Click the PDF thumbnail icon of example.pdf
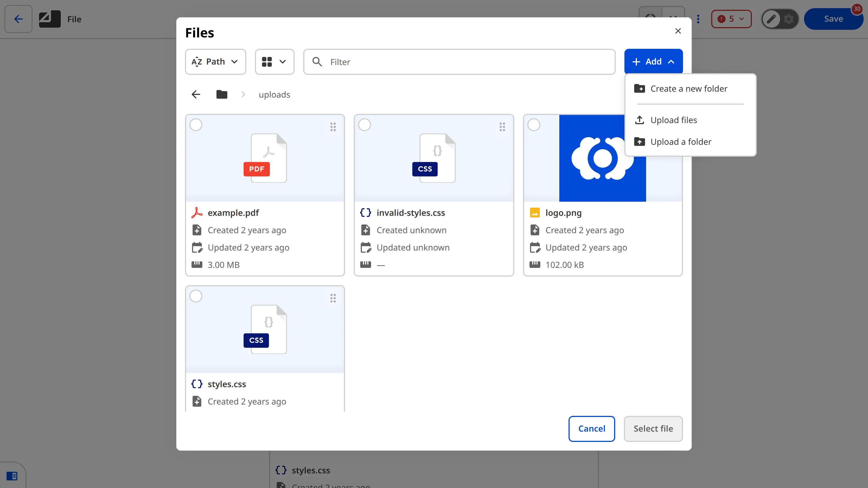This screenshot has width=868, height=488. [265, 158]
